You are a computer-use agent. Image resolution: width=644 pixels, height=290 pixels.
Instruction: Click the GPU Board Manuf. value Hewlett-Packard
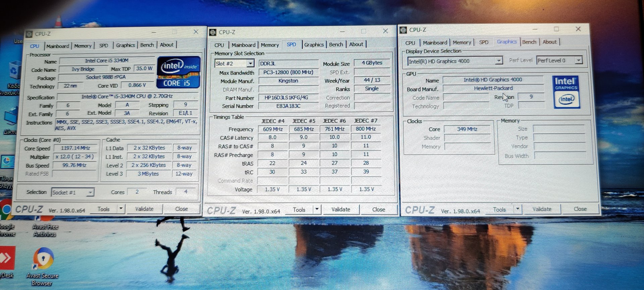pos(493,88)
